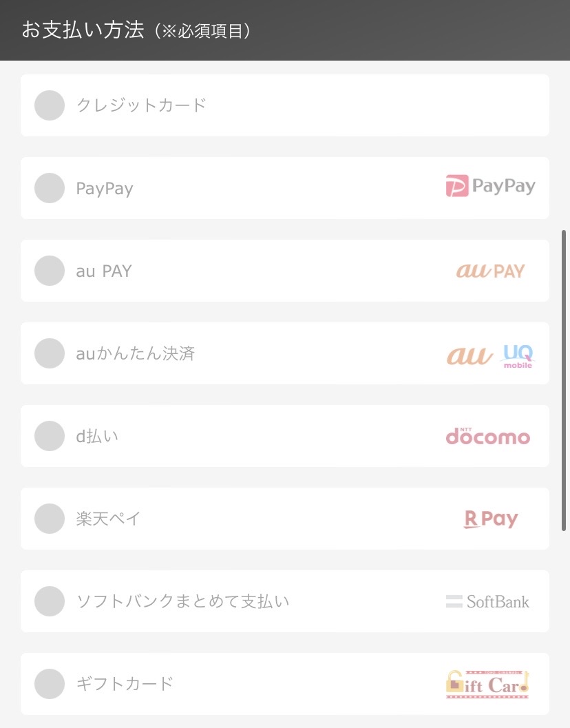Pick the d払い radio button
The image size is (570, 728).
(x=49, y=436)
